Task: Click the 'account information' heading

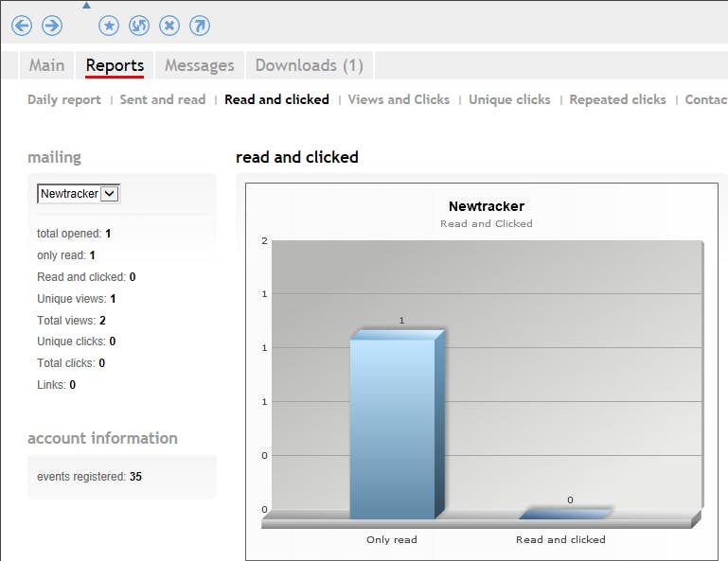Action: [102, 438]
